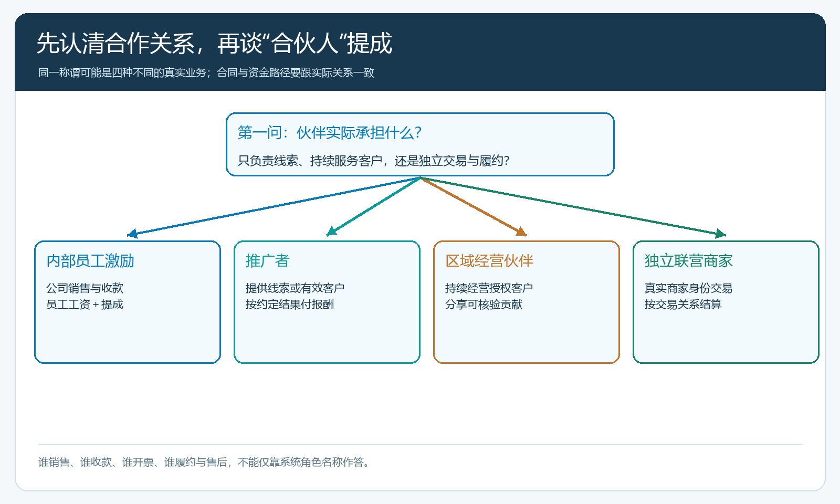The width and height of the screenshot is (840, 504).
Task: Select the subtitle starting with 同一称谓可能是四种不同的真实业务
Action: (206, 72)
